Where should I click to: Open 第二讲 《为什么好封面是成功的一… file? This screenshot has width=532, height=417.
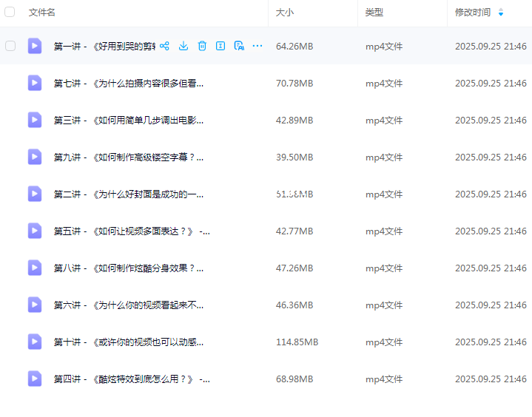click(x=128, y=194)
